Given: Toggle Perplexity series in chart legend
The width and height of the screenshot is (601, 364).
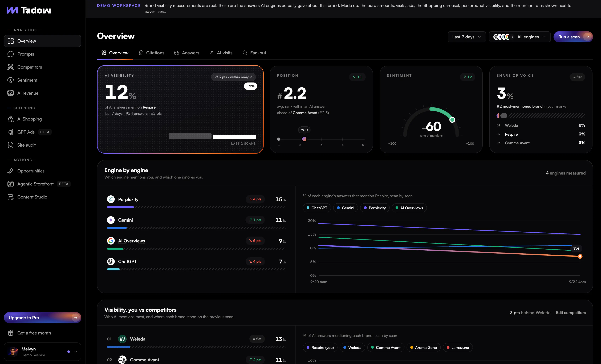Looking at the screenshot, I should 375,208.
